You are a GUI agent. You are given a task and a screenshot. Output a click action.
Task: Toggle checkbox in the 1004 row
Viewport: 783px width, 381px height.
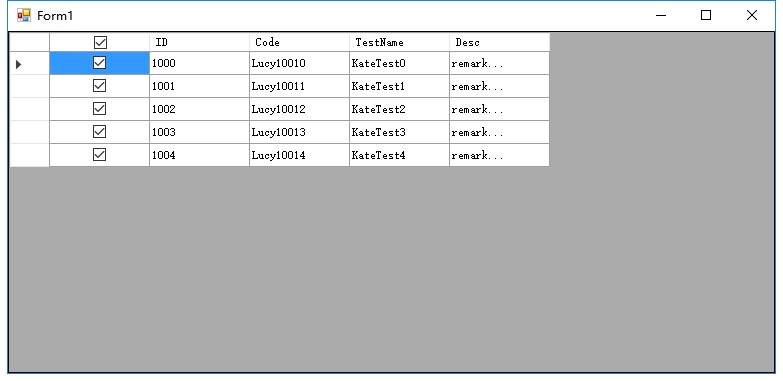99,154
